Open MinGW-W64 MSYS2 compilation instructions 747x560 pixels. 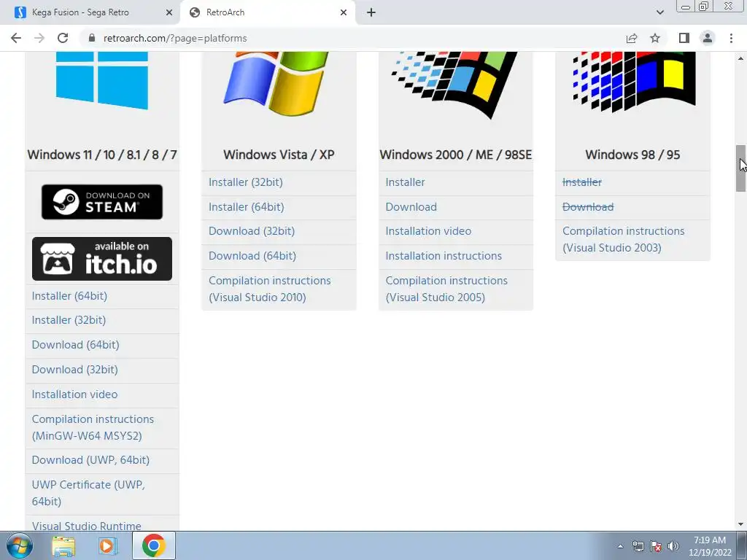click(x=93, y=427)
